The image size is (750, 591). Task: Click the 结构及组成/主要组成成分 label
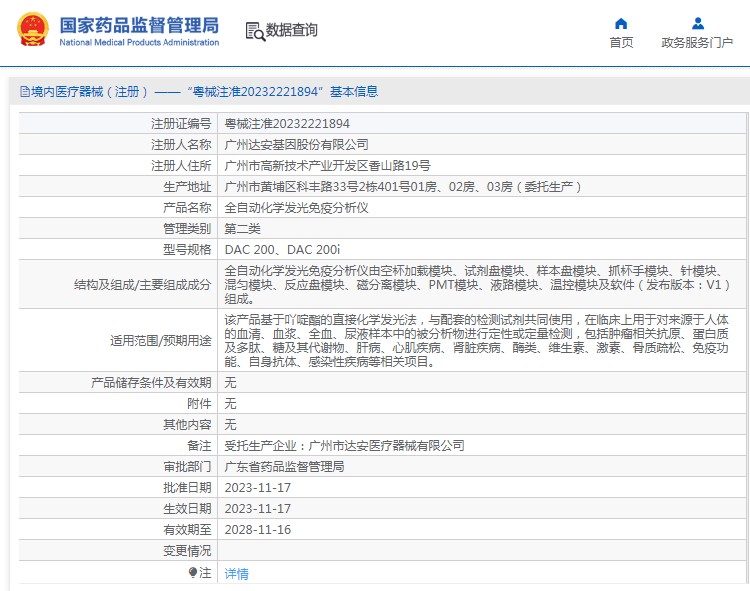pos(143,285)
